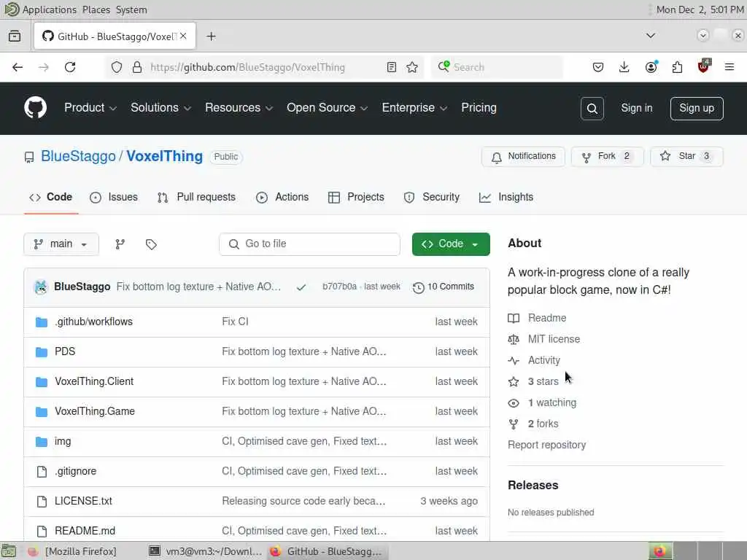
Task: Open Firefox hamburger application menu
Action: [729, 67]
